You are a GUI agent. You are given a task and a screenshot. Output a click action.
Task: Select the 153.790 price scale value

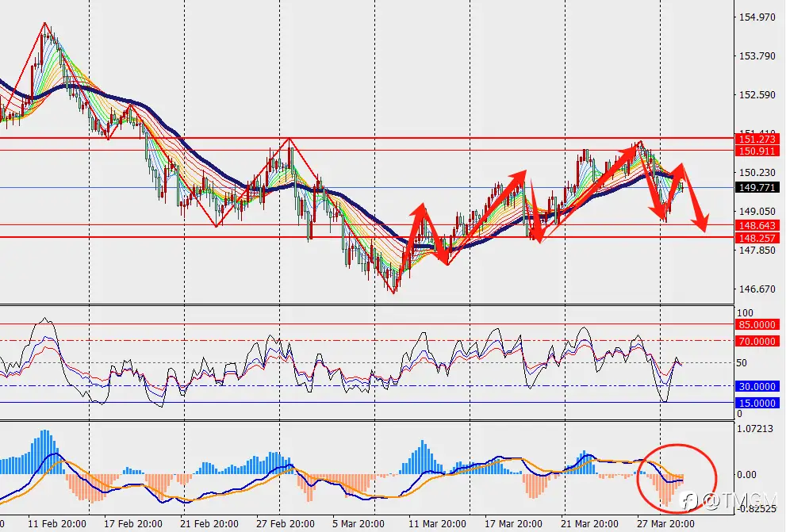[x=757, y=56]
